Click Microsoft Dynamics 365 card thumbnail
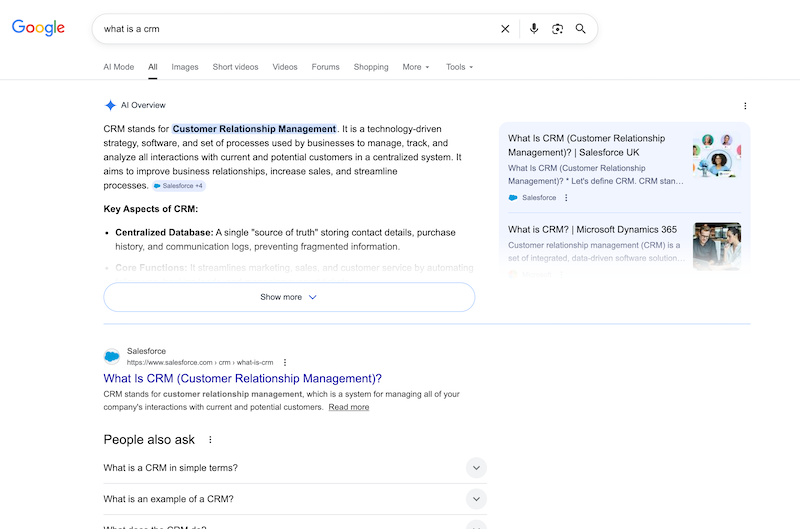800x529 pixels. click(717, 246)
